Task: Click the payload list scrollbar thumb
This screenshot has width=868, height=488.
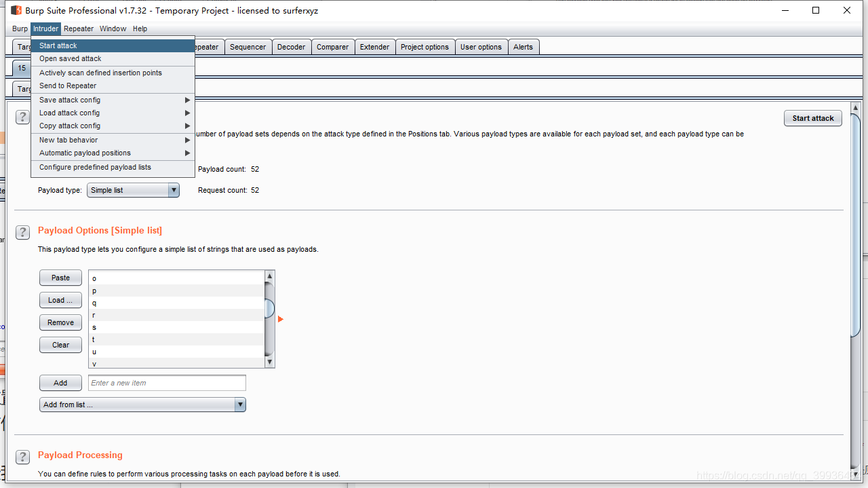Action: 269,309
